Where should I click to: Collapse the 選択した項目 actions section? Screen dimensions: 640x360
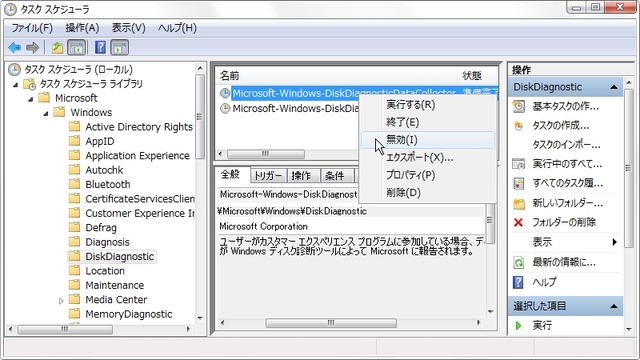click(x=614, y=306)
